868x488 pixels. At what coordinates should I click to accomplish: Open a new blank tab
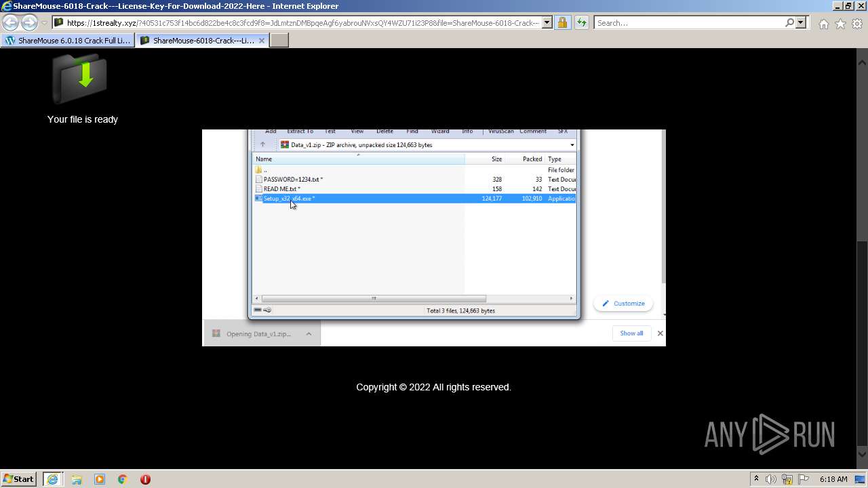(x=279, y=41)
